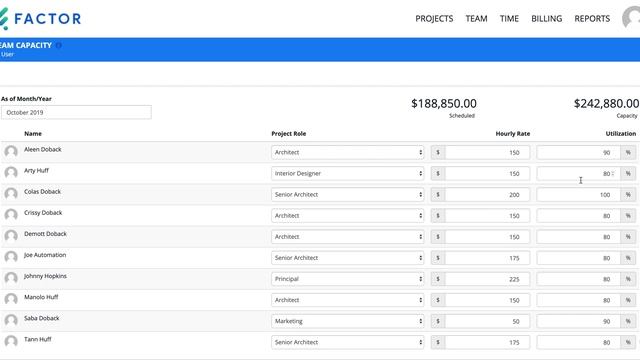The image size is (640, 360).
Task: Open Joe Automation's project role dropdown
Action: coord(347,258)
